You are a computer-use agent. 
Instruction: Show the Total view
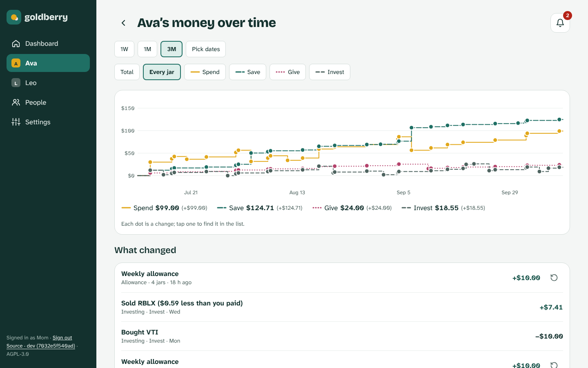point(127,72)
